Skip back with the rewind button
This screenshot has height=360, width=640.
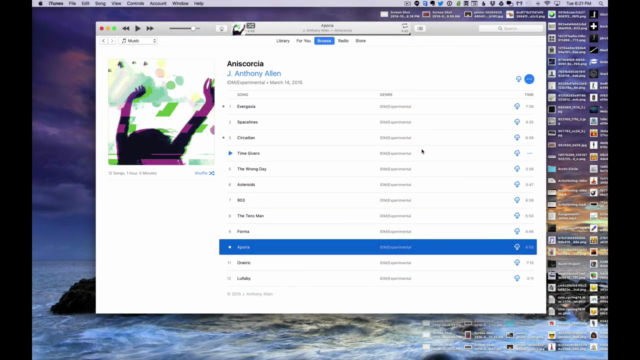(126, 29)
